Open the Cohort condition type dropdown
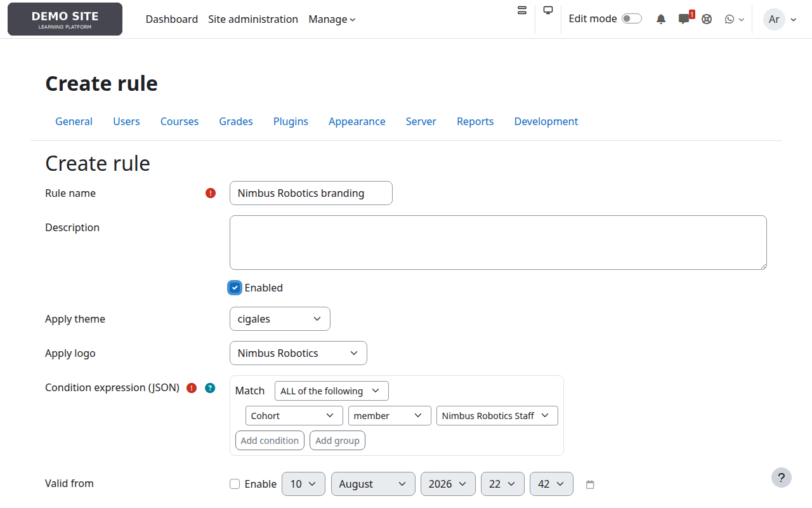The height and width of the screenshot is (508, 812). tap(294, 415)
